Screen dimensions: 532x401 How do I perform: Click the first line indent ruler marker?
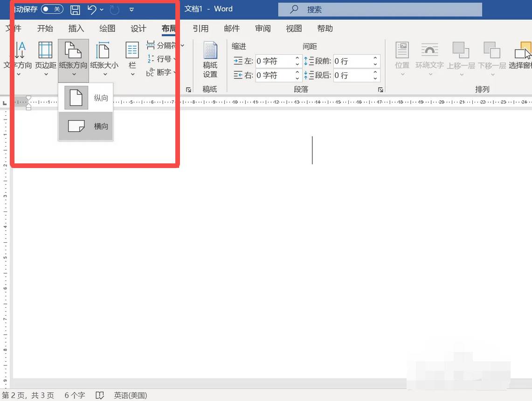point(28,98)
